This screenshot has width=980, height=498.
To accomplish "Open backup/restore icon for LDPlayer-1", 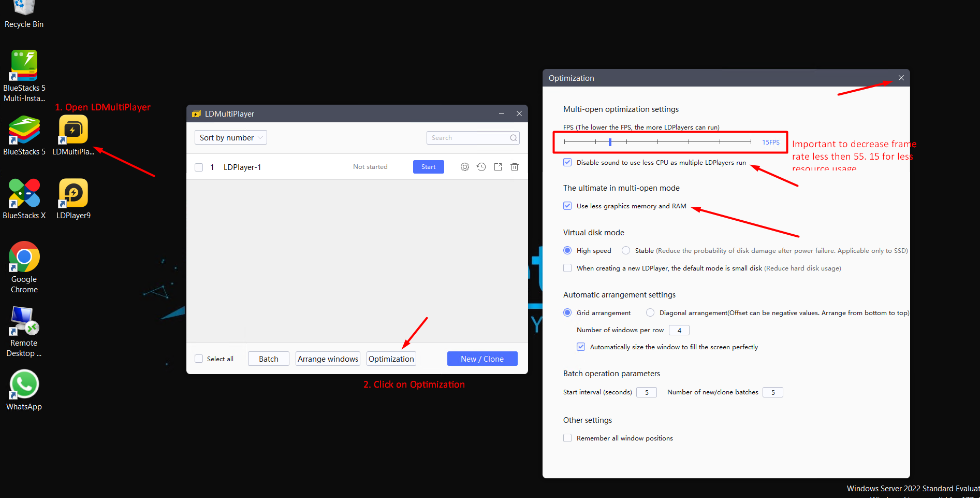I will [x=481, y=167].
